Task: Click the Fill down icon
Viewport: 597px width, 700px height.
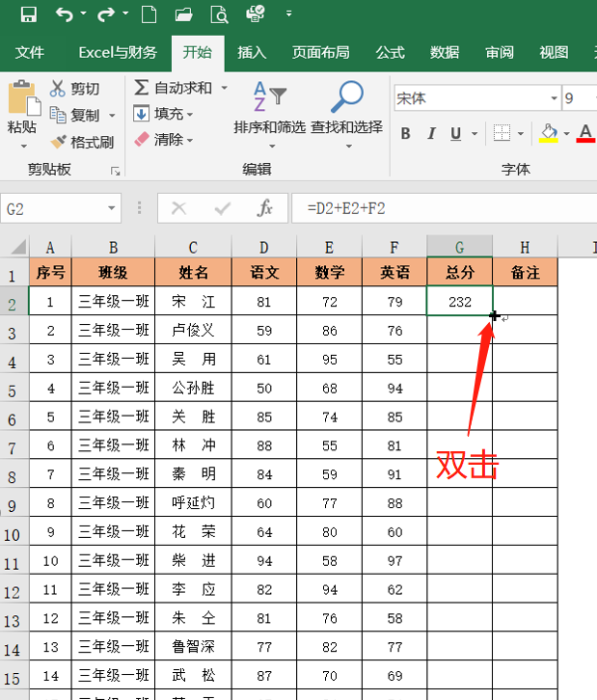Action: tap(141, 114)
